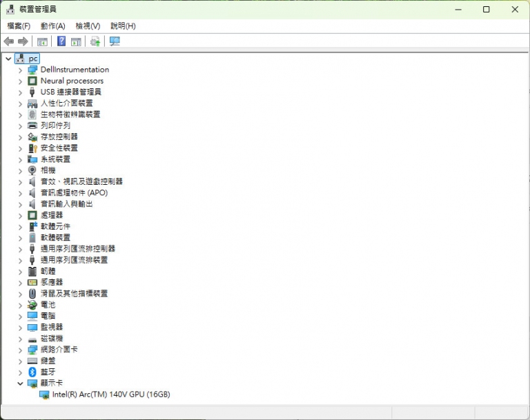Image resolution: width=530 pixels, height=420 pixels.
Task: Expand the 軟體元件 category
Action: point(20,227)
